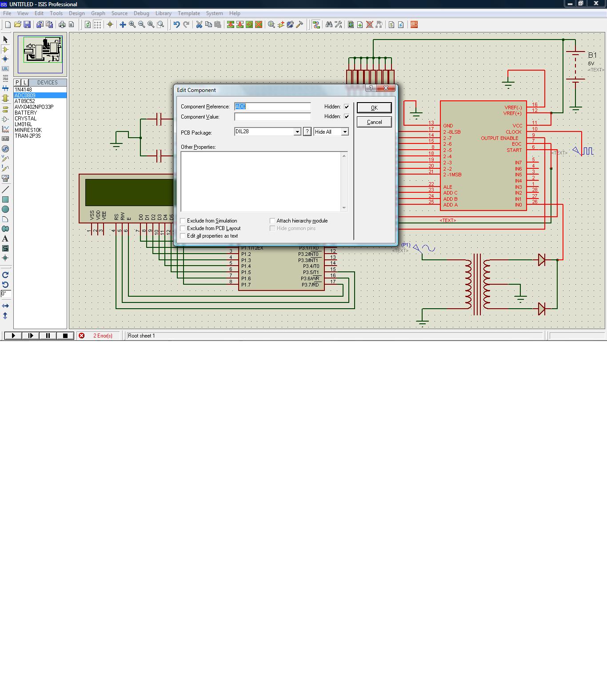Click the Rotate Clockwise icon
Image resolution: width=607 pixels, height=700 pixels.
[5, 275]
